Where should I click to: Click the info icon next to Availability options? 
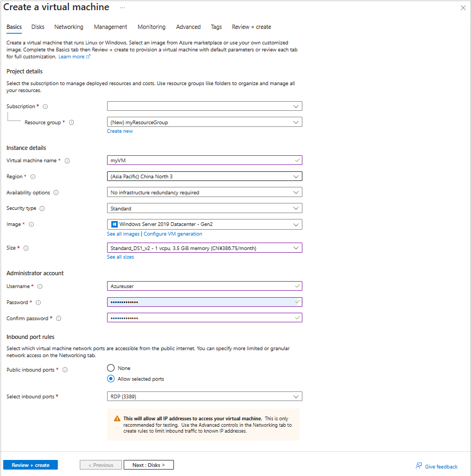click(x=56, y=193)
